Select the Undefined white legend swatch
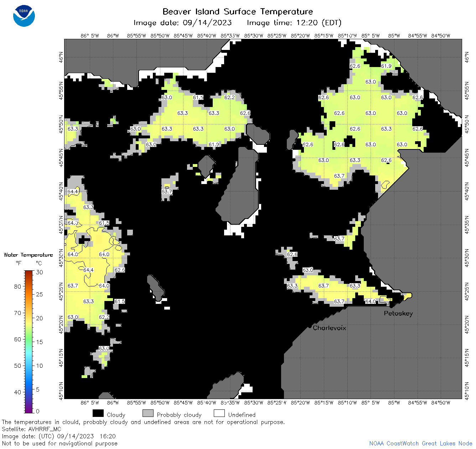Screen dimensions: 476x449 [x=219, y=413]
